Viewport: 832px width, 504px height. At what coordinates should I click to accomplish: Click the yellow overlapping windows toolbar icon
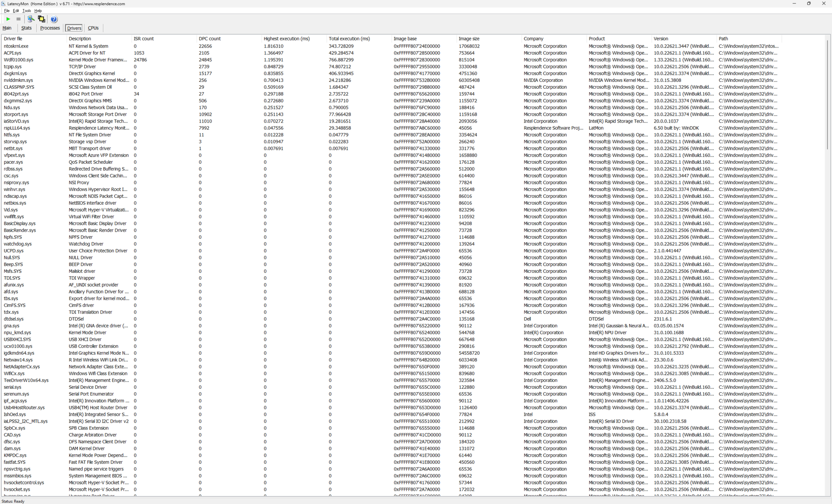[42, 19]
